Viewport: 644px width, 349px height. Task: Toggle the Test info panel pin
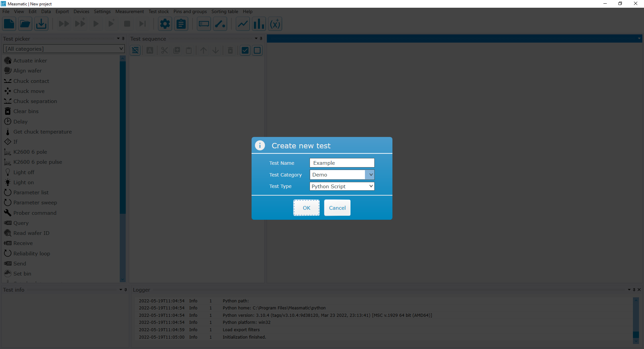click(x=126, y=290)
